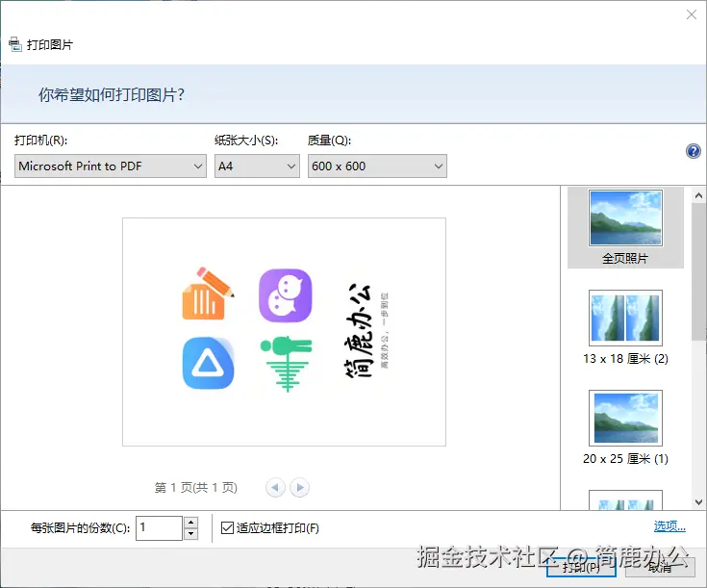The width and height of the screenshot is (707, 588).
Task: Close the print pictures dialog
Action: coord(692,14)
